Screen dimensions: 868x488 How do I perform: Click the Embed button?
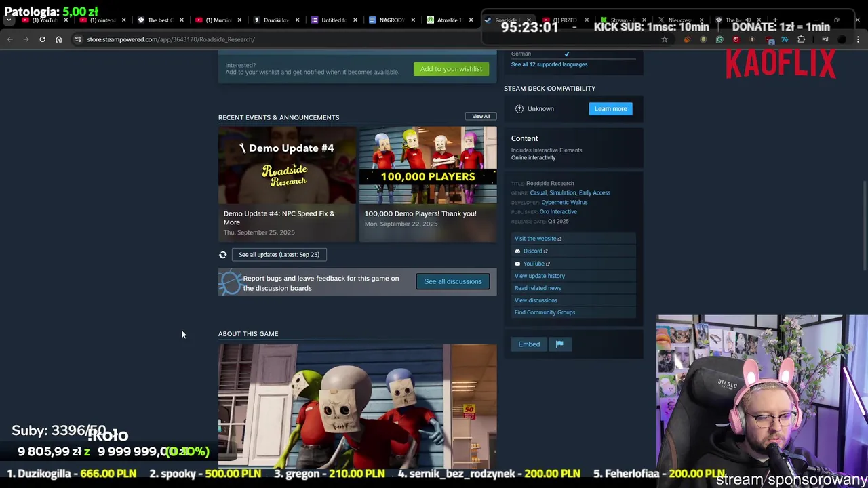pos(529,344)
